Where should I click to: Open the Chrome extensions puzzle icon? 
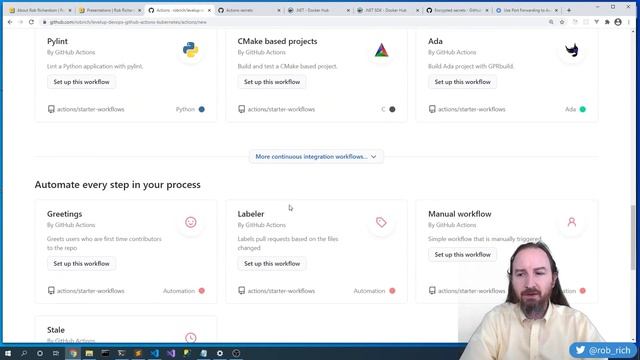pos(607,22)
